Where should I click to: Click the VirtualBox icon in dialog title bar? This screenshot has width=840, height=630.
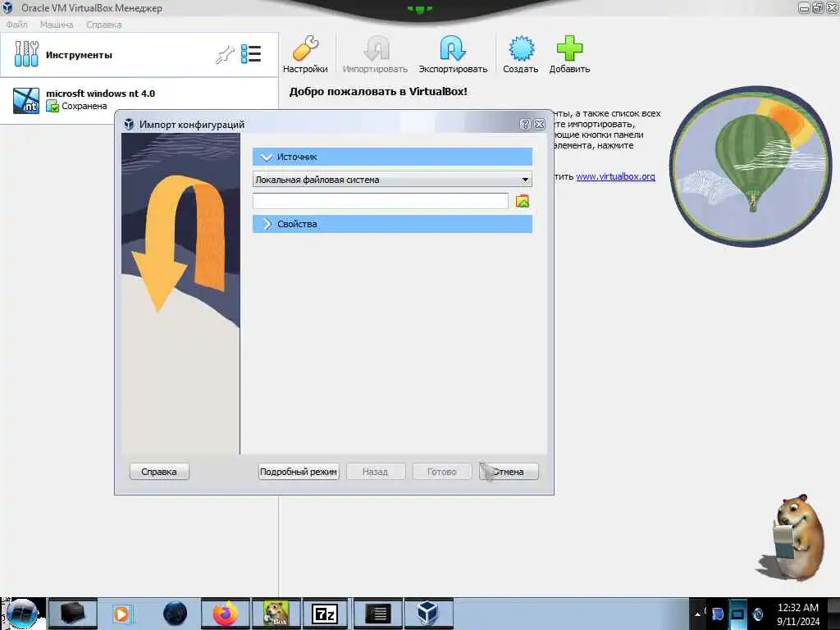coord(129,125)
